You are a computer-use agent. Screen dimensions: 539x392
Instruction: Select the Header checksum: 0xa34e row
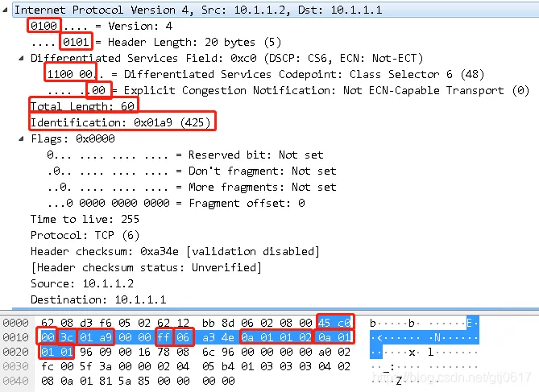click(x=175, y=251)
